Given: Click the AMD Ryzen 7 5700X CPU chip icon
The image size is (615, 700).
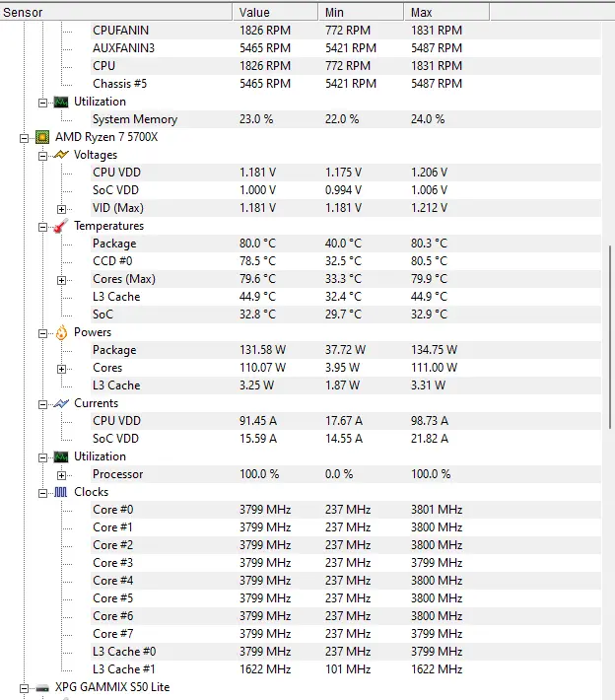Looking at the screenshot, I should coord(42,137).
